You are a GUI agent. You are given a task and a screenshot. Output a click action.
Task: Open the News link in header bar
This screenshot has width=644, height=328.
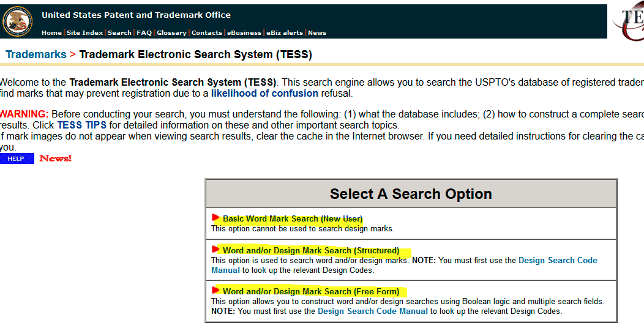(317, 33)
